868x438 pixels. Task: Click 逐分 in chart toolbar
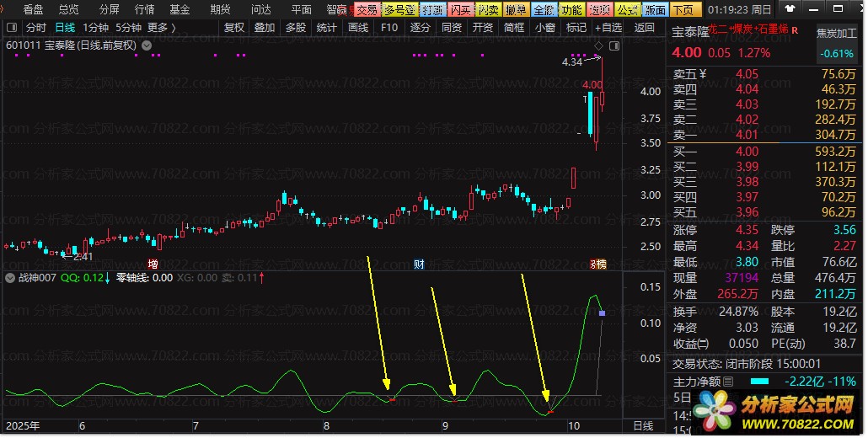(421, 27)
